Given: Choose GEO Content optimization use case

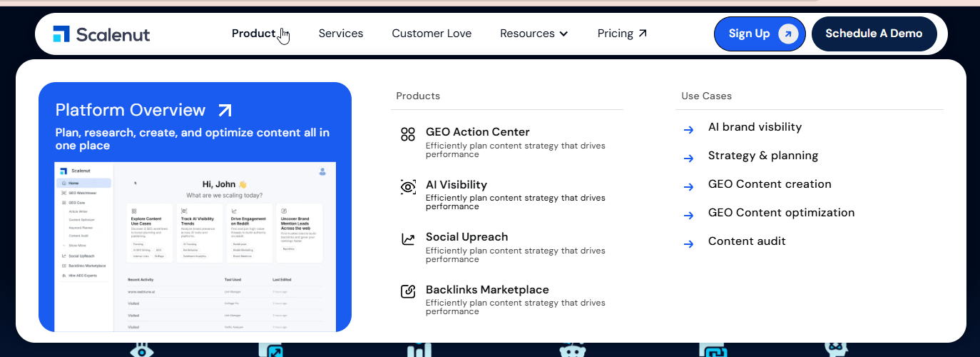Looking at the screenshot, I should click(780, 213).
